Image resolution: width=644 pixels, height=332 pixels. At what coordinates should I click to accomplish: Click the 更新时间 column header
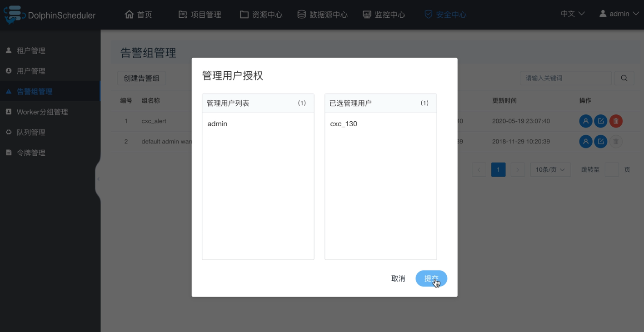click(x=504, y=100)
